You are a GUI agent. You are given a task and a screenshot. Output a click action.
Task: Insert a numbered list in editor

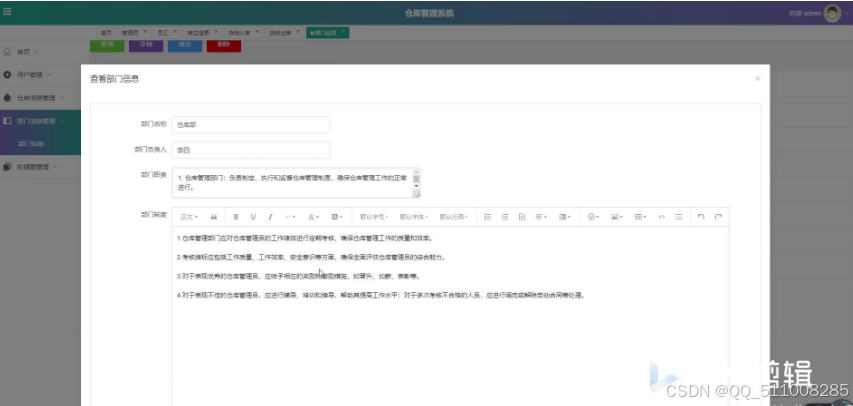pyautogui.click(x=505, y=217)
